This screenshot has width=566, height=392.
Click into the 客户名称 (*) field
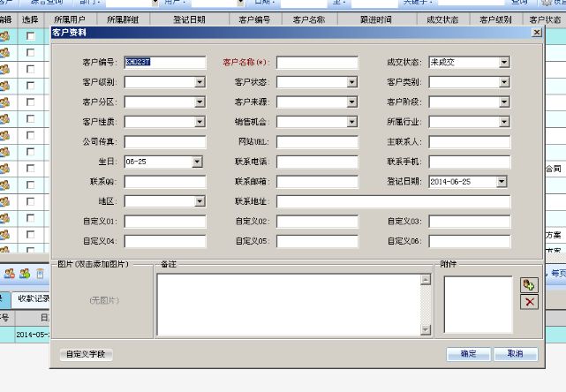point(317,62)
